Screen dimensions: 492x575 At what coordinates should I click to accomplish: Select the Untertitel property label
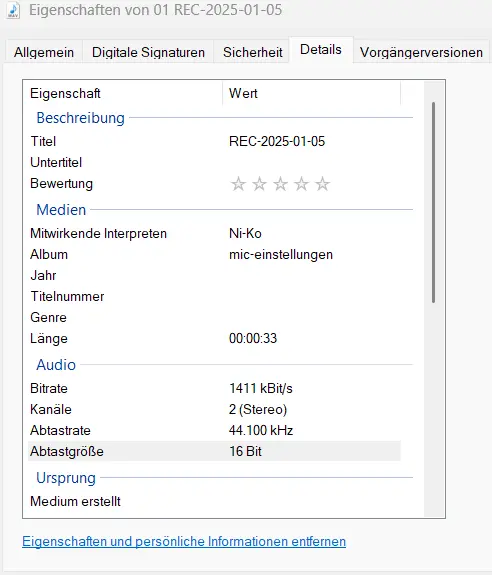(56, 162)
